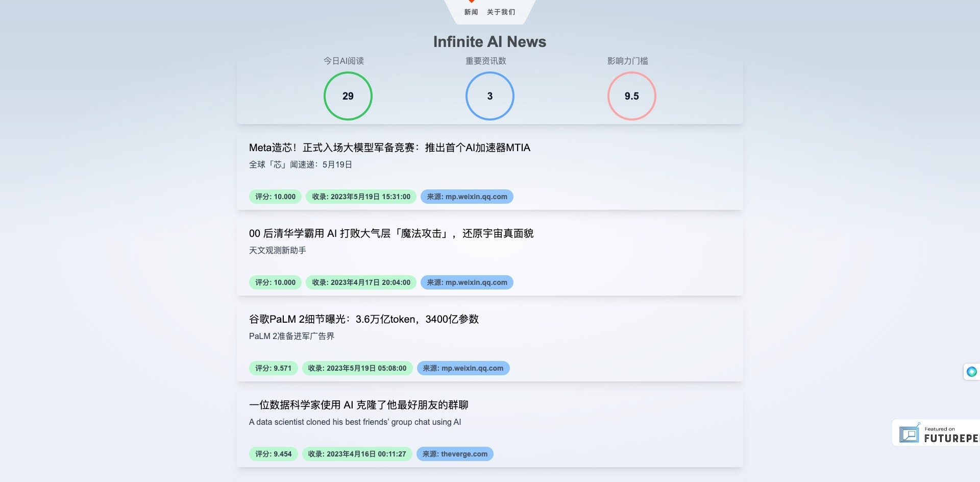The height and width of the screenshot is (482, 980).
Task: Click the blue circle showing 3
Action: point(490,96)
